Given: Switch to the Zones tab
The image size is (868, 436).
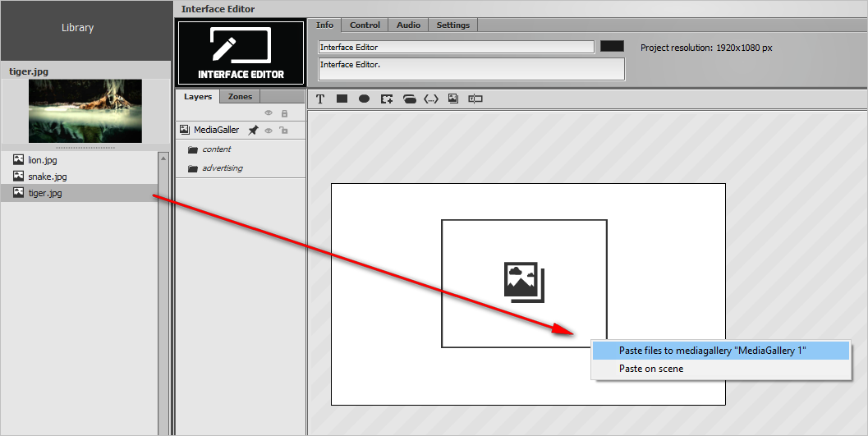Looking at the screenshot, I should pyautogui.click(x=240, y=96).
